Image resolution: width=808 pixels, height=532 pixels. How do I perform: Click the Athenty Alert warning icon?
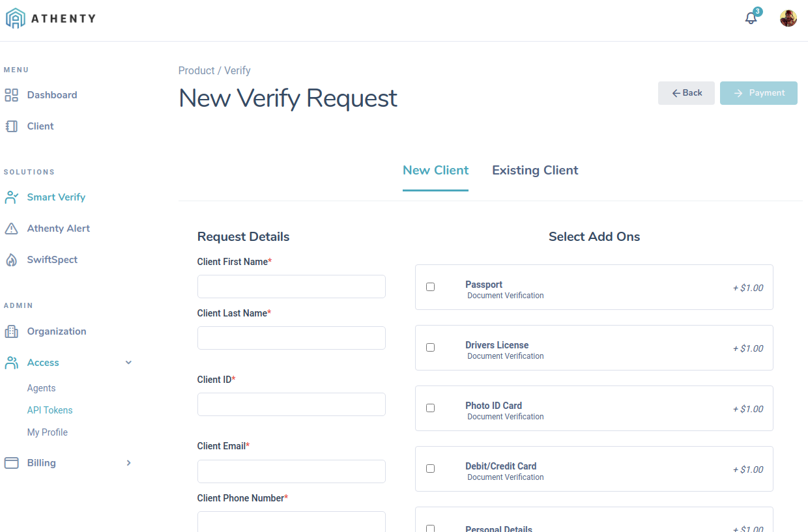(x=12, y=228)
